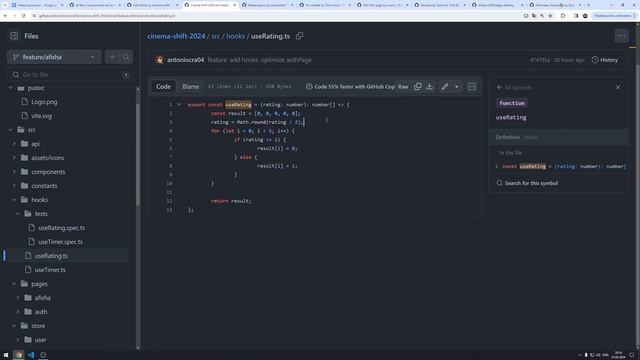The width and height of the screenshot is (640, 360).
Task: Click Chrome icon in taskbar
Action: click(19, 355)
